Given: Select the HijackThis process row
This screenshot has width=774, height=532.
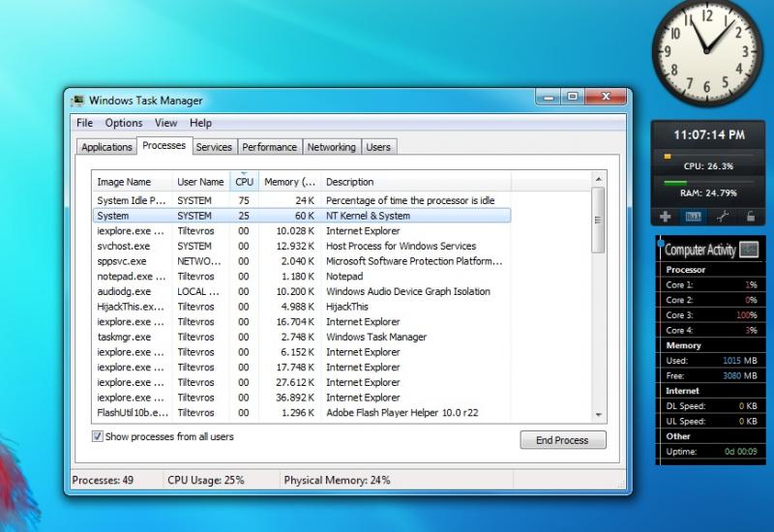Looking at the screenshot, I should [302, 307].
